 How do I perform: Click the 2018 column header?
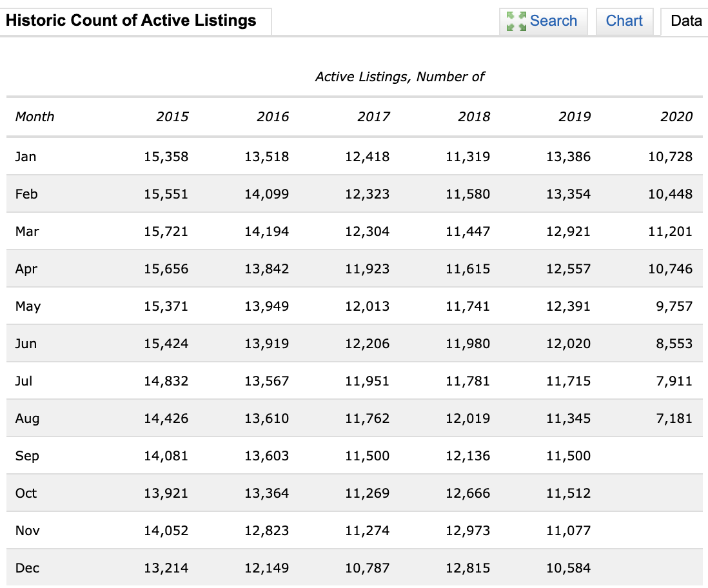click(474, 117)
